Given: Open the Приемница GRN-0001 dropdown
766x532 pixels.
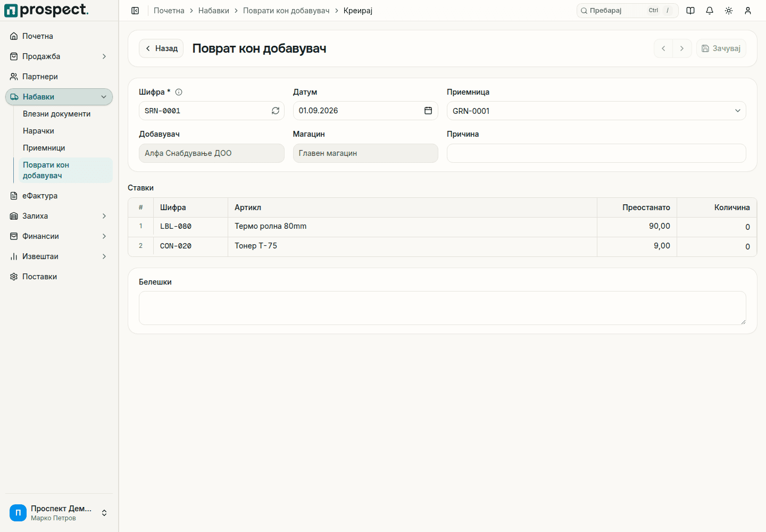Looking at the screenshot, I should click(596, 111).
